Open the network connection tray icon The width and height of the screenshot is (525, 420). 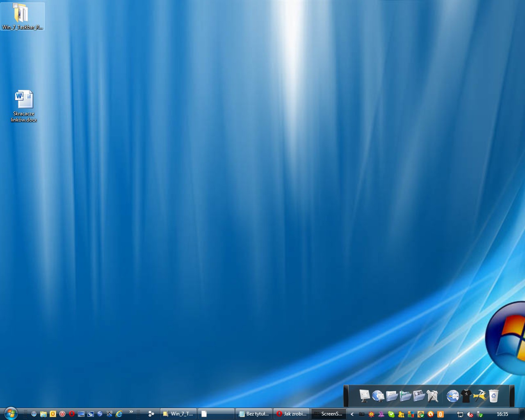(x=460, y=414)
